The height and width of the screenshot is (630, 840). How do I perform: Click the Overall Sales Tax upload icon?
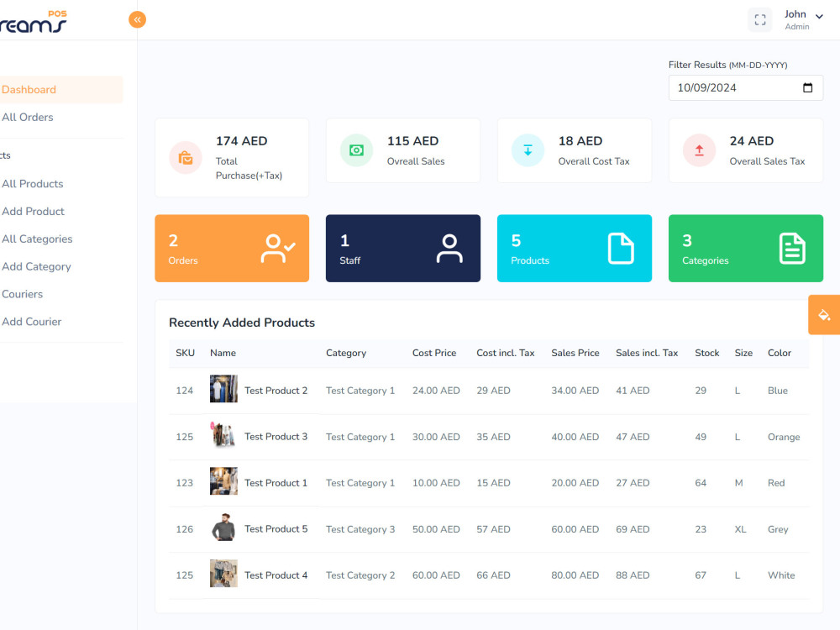coord(699,150)
